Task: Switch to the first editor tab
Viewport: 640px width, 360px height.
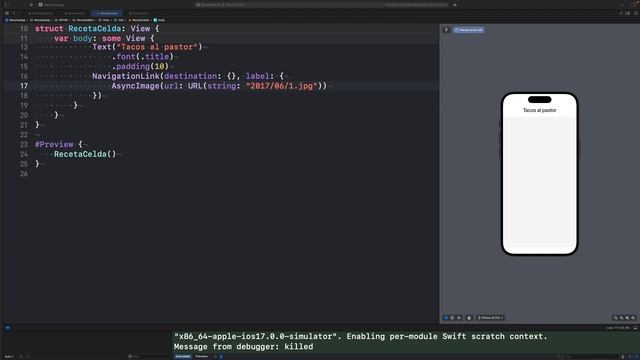Action: coord(41,13)
